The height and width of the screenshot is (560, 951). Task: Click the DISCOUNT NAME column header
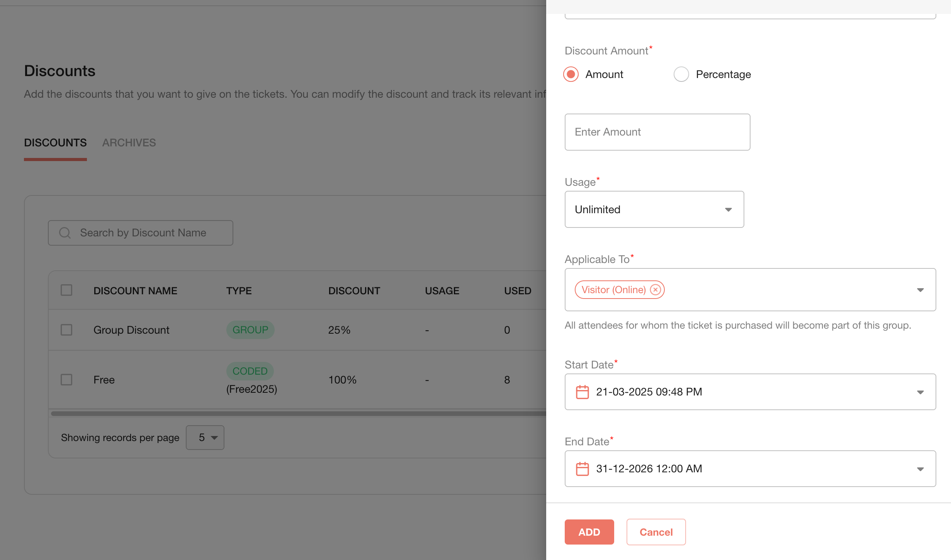click(x=135, y=291)
